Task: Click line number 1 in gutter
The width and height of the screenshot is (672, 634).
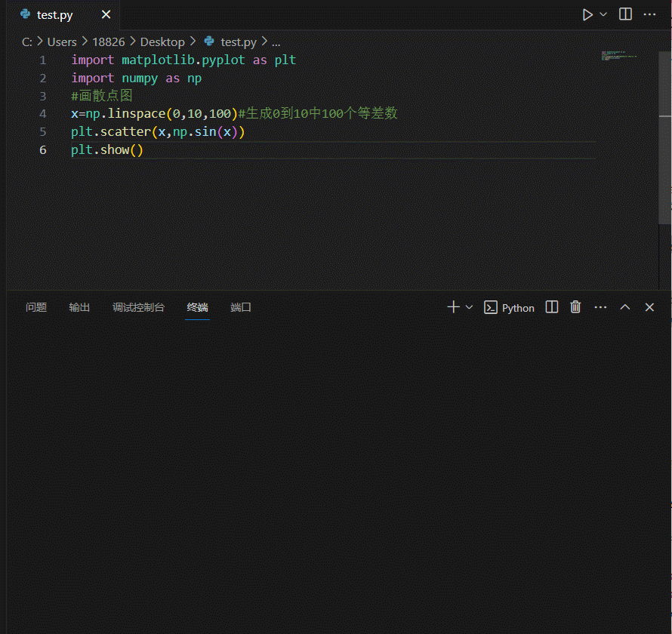Action: 43,60
